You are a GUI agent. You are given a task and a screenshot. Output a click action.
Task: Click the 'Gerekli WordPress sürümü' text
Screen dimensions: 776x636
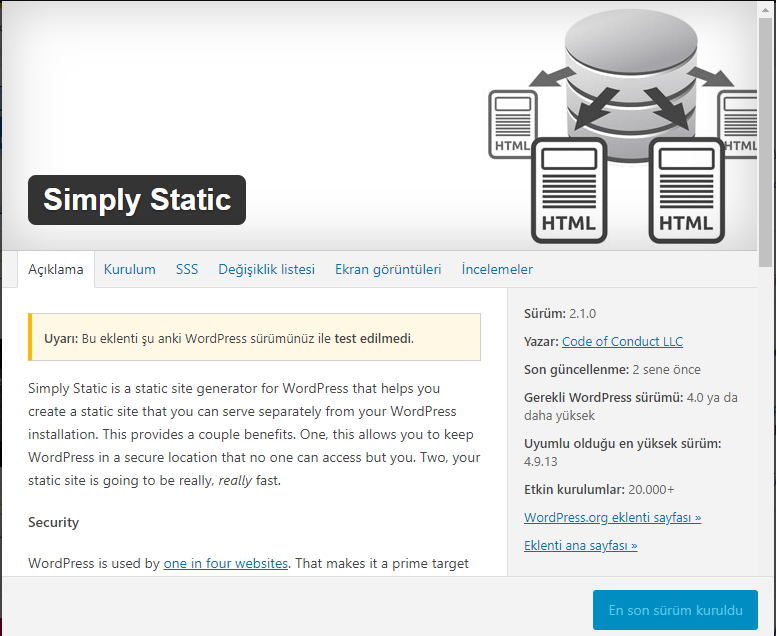coord(631,406)
